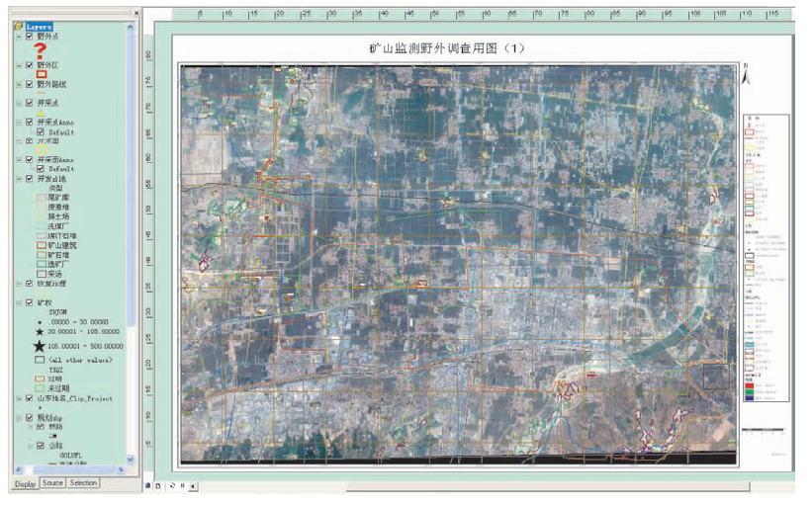Viewport: 812px width, 505px height.
Task: Click the red rectangle symbol under 野外区
Action: point(42,74)
